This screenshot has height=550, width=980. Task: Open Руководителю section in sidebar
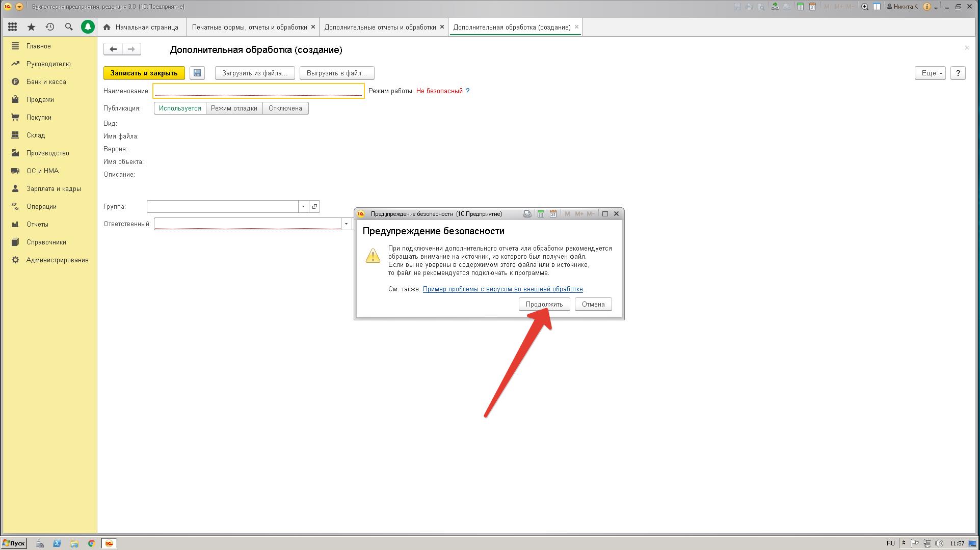(x=49, y=64)
